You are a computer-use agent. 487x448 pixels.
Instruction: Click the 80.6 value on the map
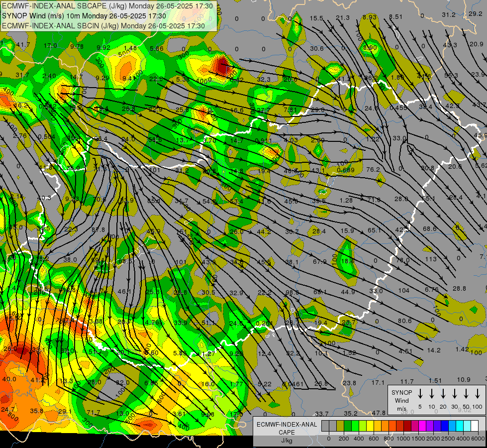point(405,321)
